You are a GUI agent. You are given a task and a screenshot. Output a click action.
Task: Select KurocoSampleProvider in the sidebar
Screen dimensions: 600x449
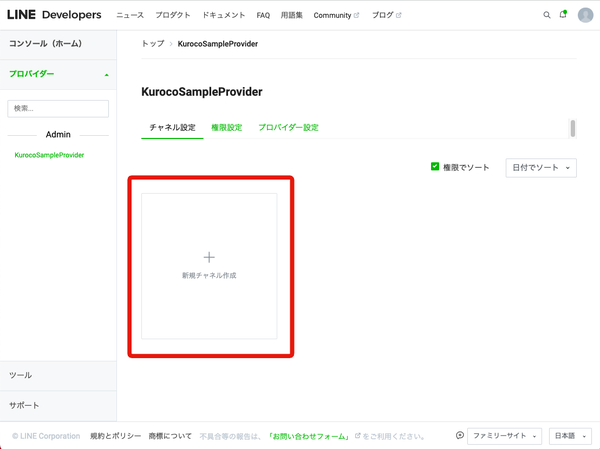click(49, 155)
